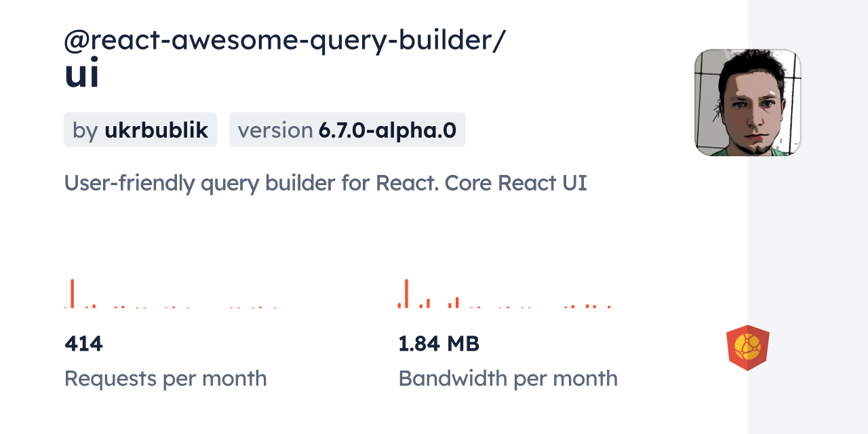Click the rightmost dot in requests chart
Image resolution: width=868 pixels, height=434 pixels.
click(x=275, y=307)
